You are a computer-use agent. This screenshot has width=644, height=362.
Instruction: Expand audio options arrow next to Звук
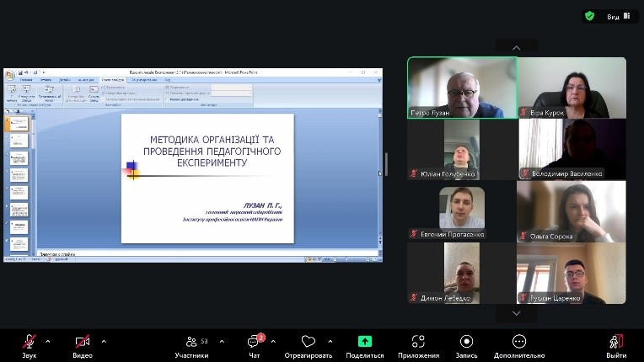(47, 341)
